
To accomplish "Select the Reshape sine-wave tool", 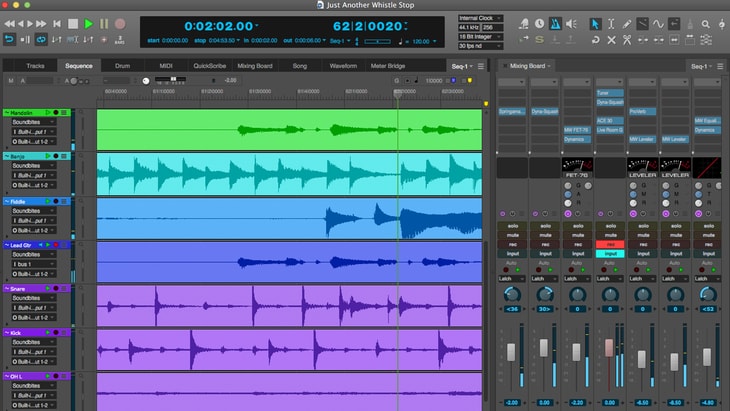I will point(658,24).
